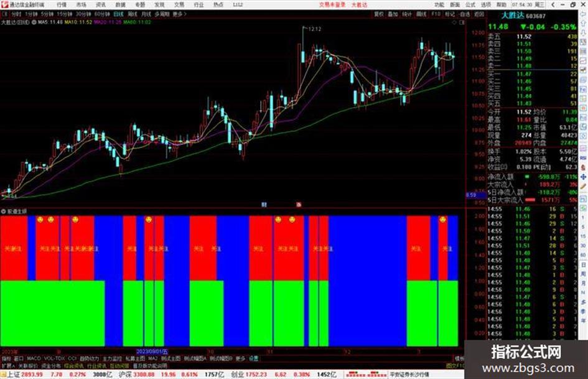588x379 pixels.
Task: Select the 窗口 tab at bottom
Action: point(19,358)
